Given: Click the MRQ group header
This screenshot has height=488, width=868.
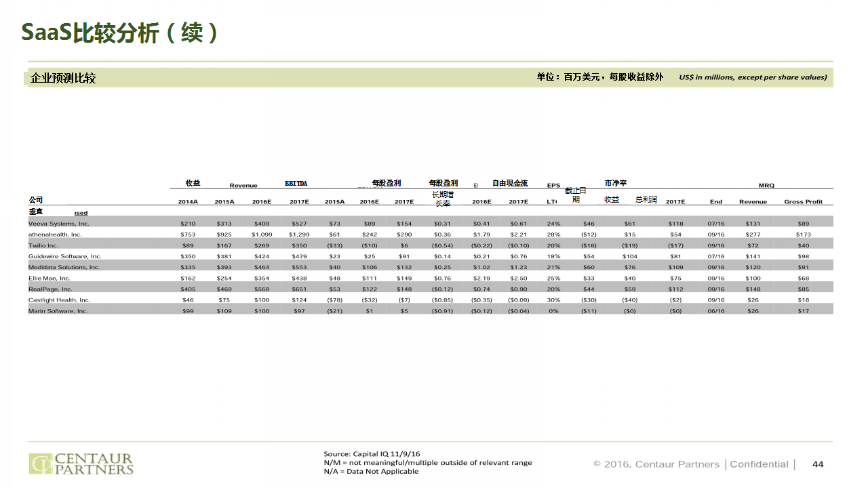Looking at the screenshot, I should (x=766, y=185).
